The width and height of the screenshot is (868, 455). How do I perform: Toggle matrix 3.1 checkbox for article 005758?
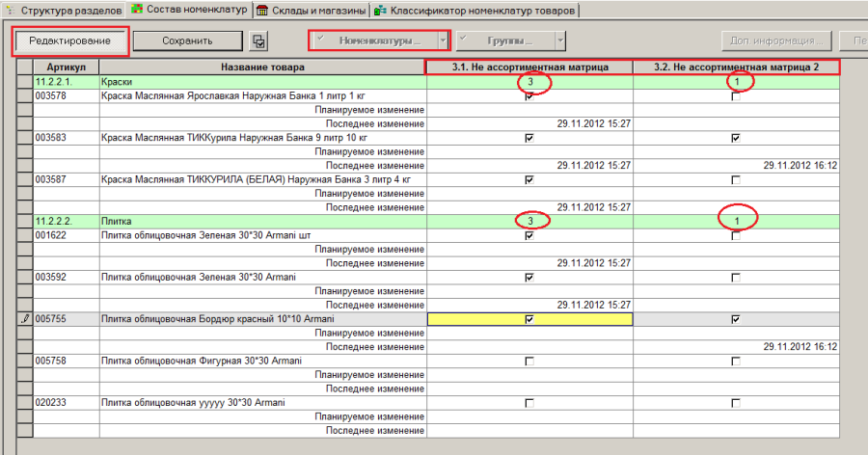[529, 361]
